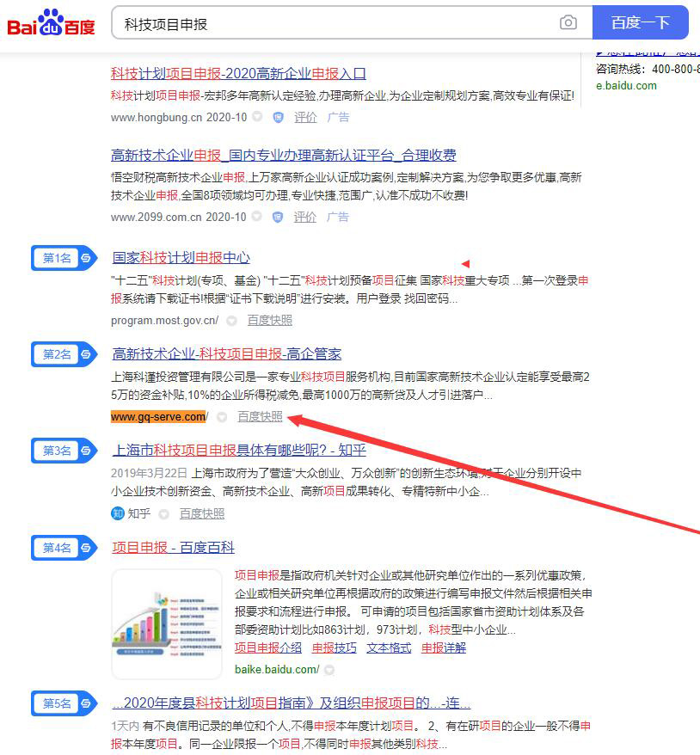Image resolution: width=700 pixels, height=755 pixels.
Task: Open the result 2020年度县科技计划项目指南
Action: tap(292, 703)
